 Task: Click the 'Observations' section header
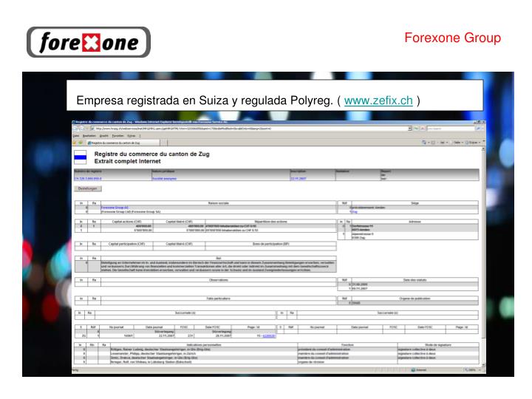pos(218,280)
